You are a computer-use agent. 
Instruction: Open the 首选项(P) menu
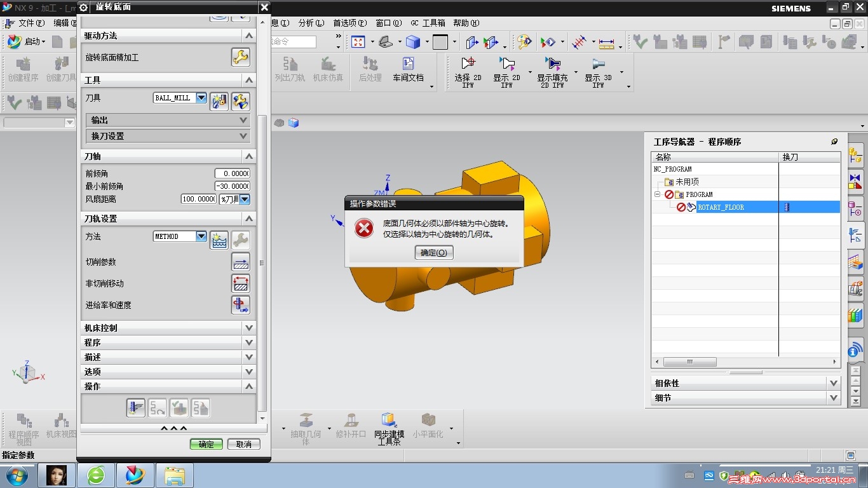pyautogui.click(x=350, y=23)
